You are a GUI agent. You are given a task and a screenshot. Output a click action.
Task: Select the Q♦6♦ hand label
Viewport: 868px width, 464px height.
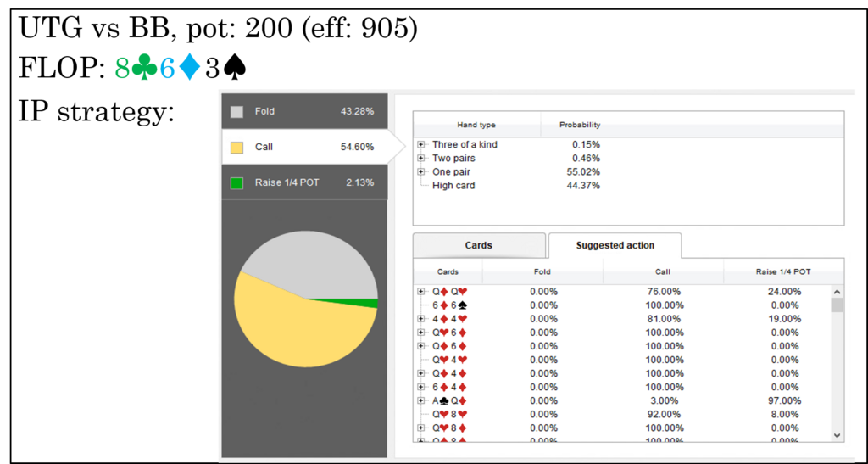pos(449,346)
